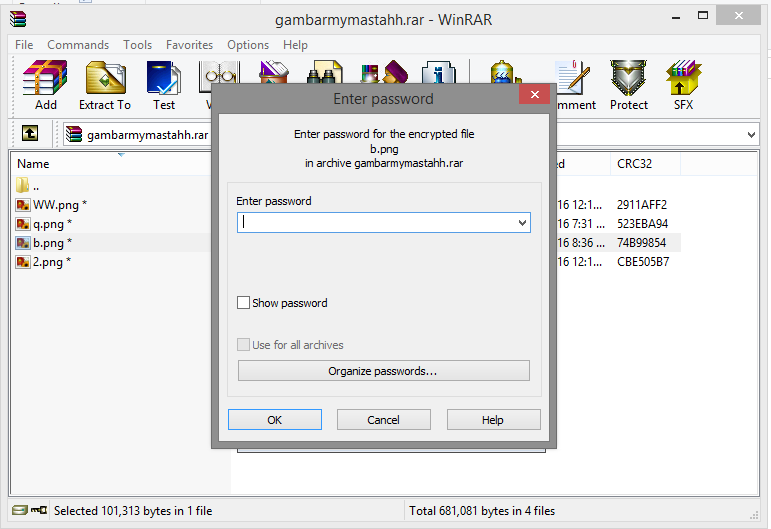Maximize the WinRAR window
Viewport: 771px width, 529px height.
[703, 16]
